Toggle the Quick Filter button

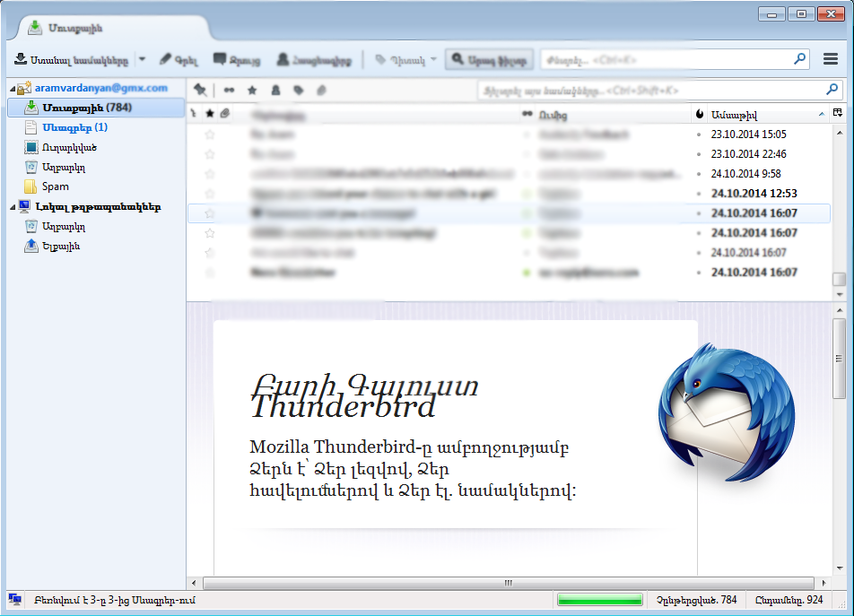pyautogui.click(x=489, y=60)
